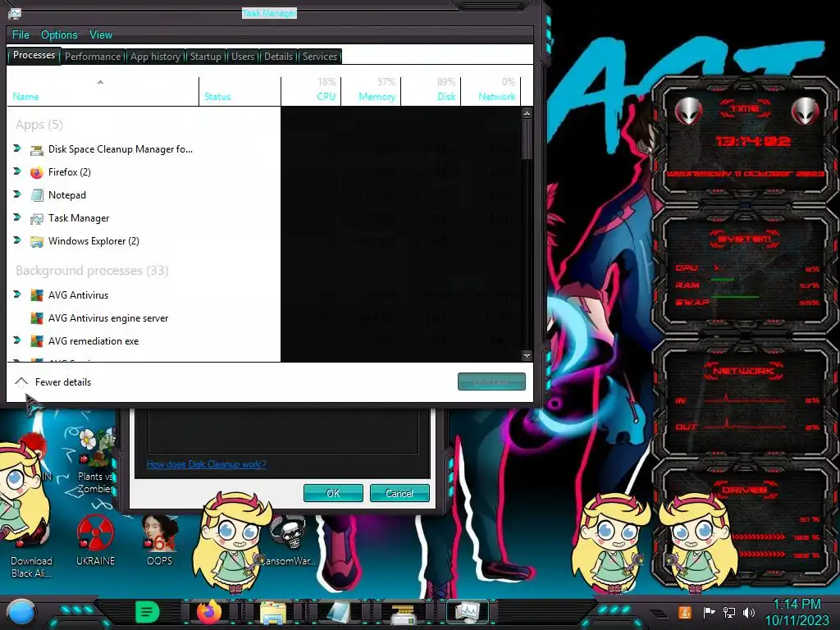Select the 'Apps (5)' group header
The width and height of the screenshot is (840, 630).
click(x=39, y=125)
